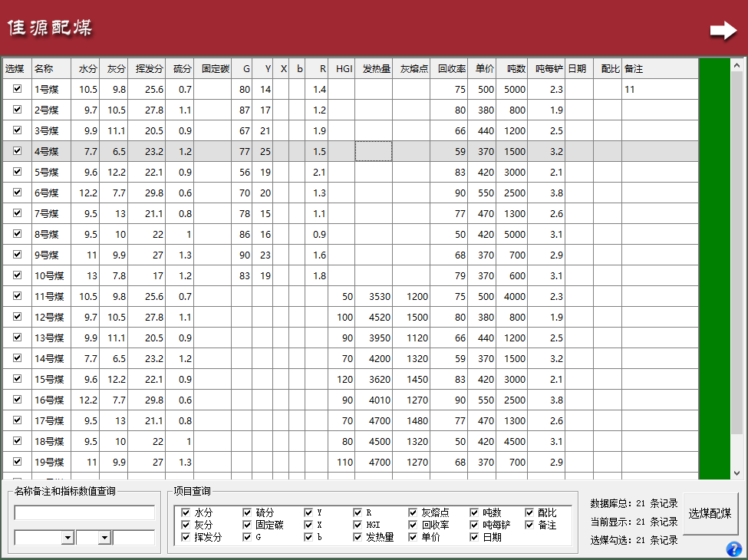Click the table scrollbar down arrow
This screenshot has height=560, width=748.
[x=736, y=473]
